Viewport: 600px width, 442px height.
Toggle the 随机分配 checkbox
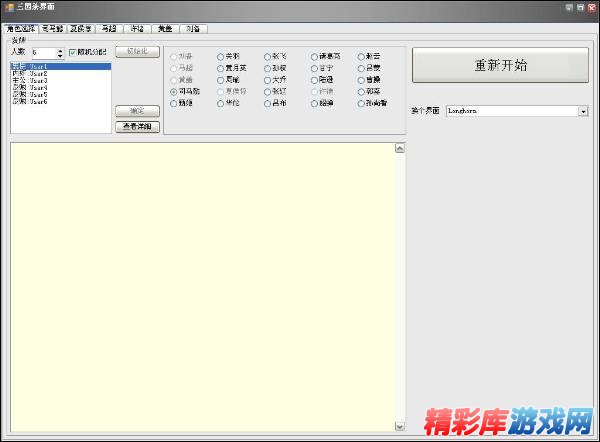click(72, 52)
